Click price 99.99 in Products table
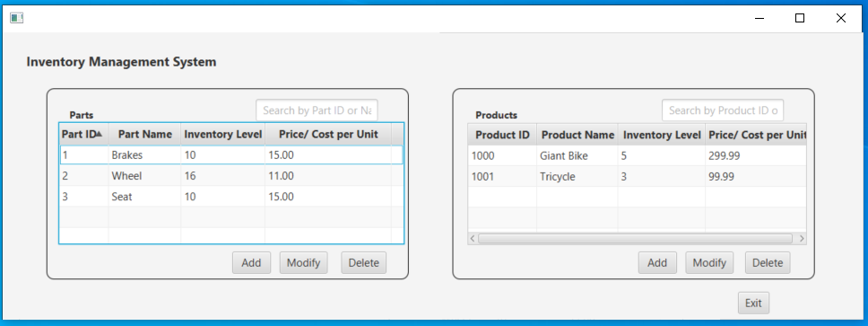The height and width of the screenshot is (326, 868). pos(756,177)
